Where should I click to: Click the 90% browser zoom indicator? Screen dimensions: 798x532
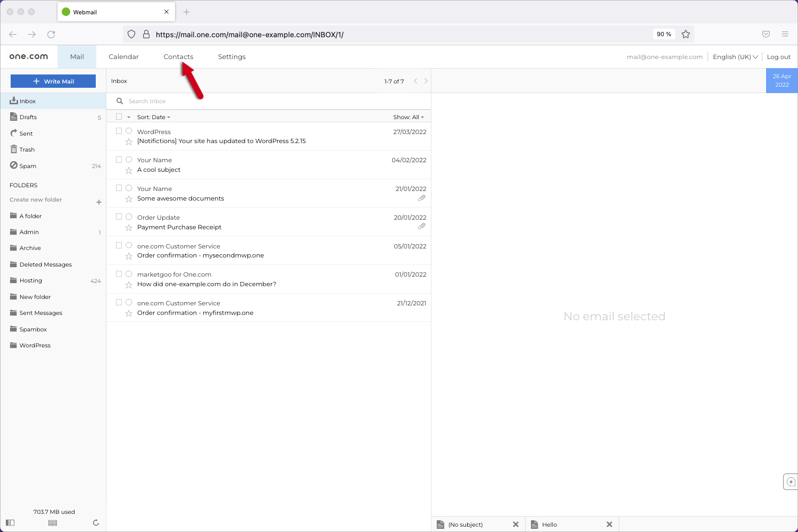tap(663, 34)
